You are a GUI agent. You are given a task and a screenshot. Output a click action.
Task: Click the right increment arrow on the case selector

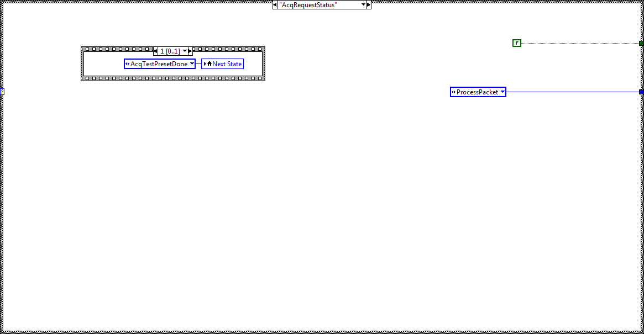pos(368,4)
